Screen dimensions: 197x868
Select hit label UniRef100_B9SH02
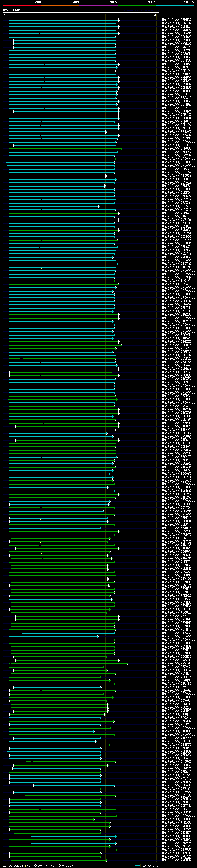(177, 84)
